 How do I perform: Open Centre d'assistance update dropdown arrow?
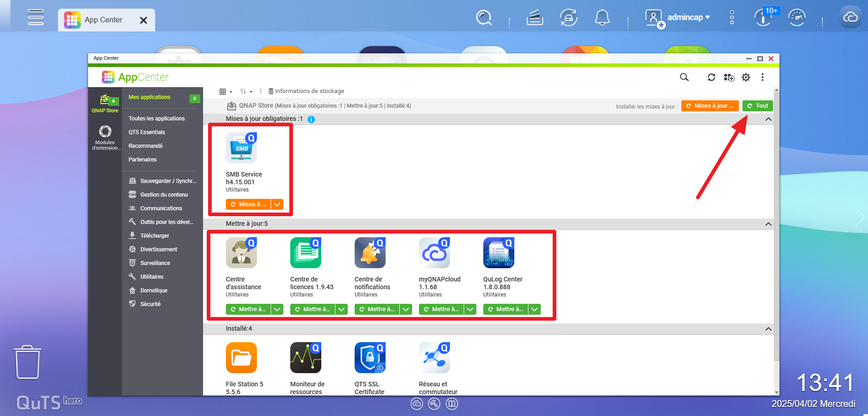pos(277,309)
